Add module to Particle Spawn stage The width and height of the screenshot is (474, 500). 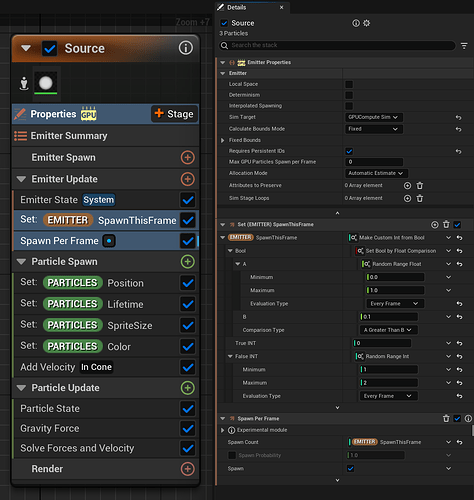188,262
